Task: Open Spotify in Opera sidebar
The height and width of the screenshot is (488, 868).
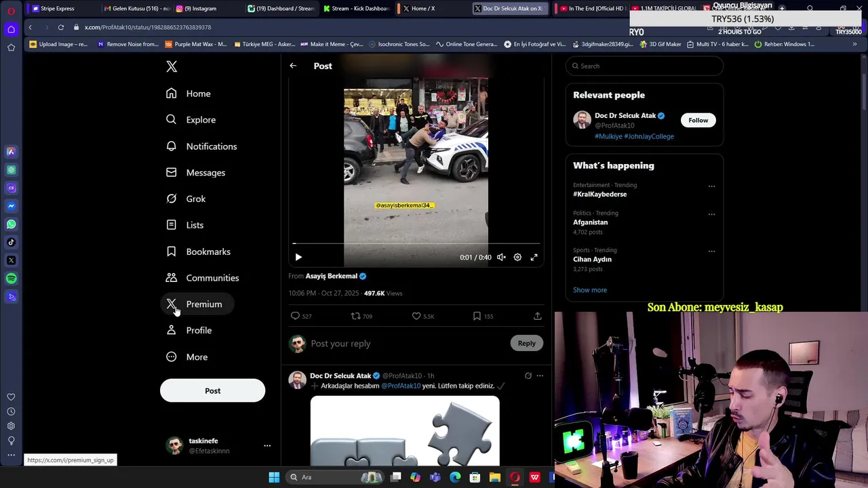Action: [x=11, y=279]
